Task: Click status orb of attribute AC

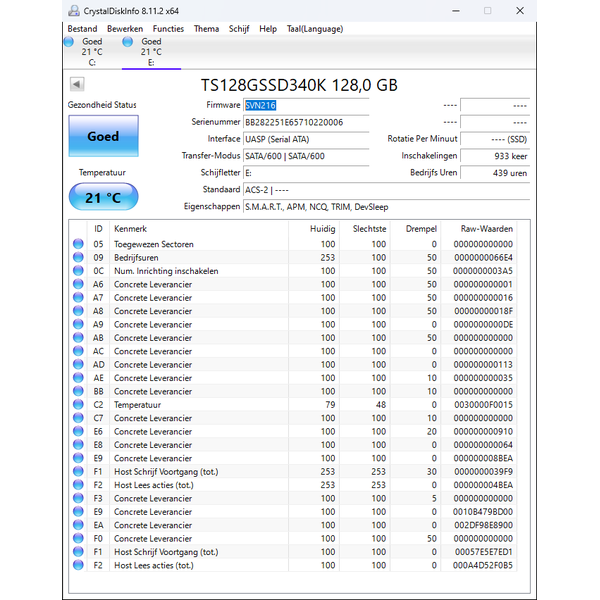Action: coord(78,351)
